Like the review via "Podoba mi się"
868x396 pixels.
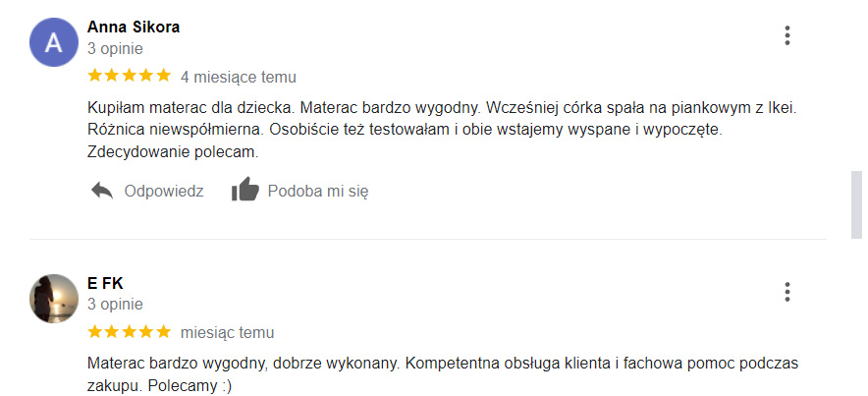(318, 191)
